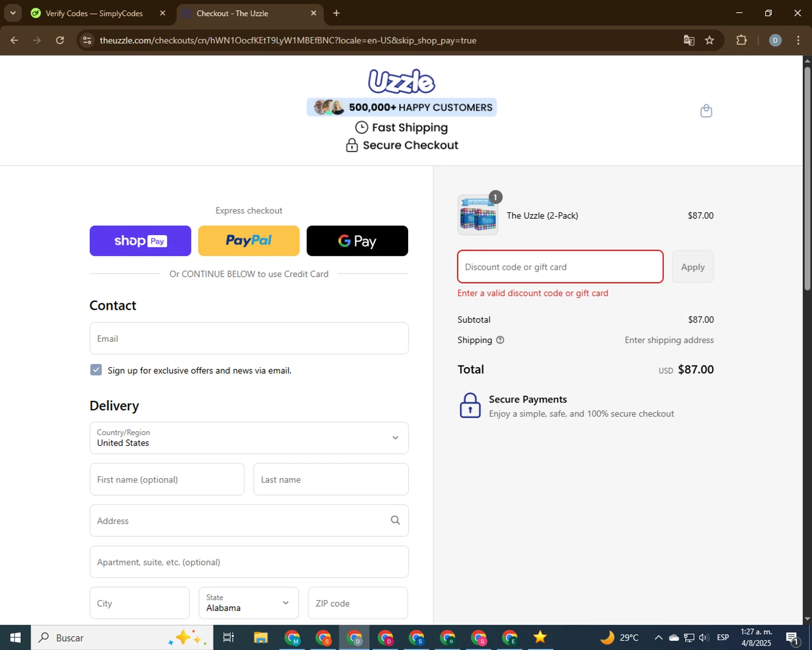812x650 pixels.
Task: Open the Windows Start menu
Action: pyautogui.click(x=15, y=638)
